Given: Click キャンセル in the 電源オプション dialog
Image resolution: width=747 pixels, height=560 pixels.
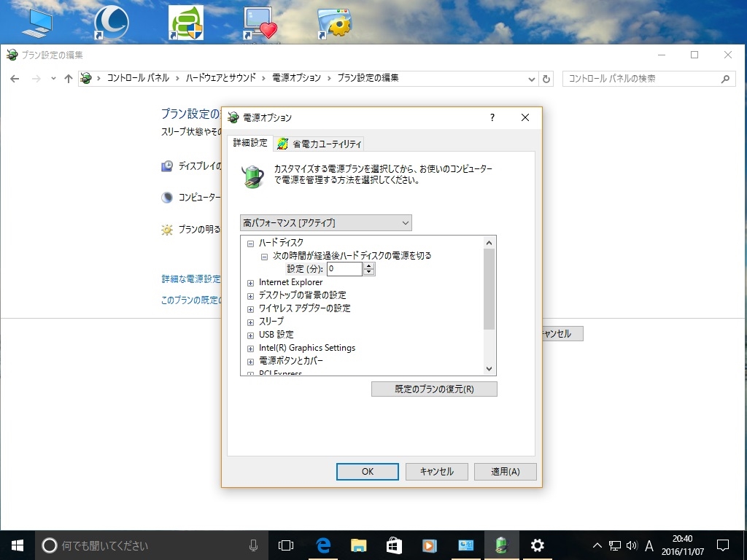Looking at the screenshot, I should pyautogui.click(x=436, y=472).
